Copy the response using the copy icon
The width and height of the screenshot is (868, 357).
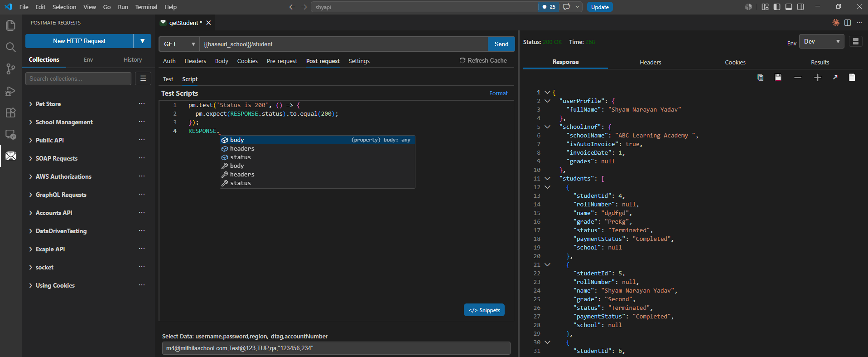click(x=760, y=78)
